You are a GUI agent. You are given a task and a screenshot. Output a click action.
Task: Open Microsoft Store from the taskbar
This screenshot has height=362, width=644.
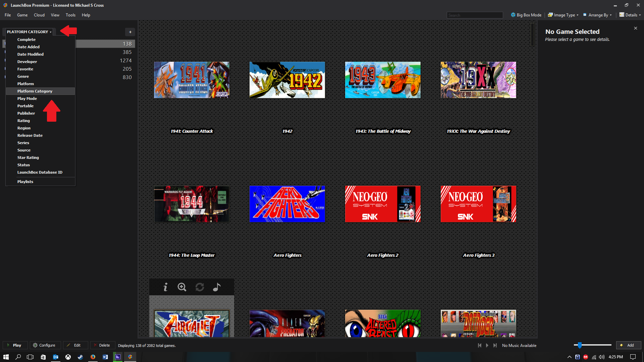pos(43,357)
